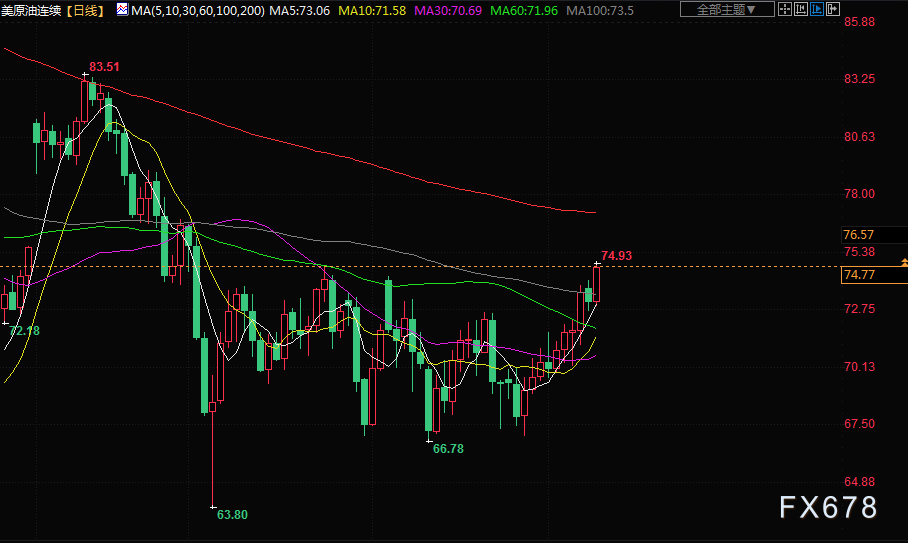Viewport: 908px width, 543px height.
Task: Click the MA10:71.58 value
Action: tap(372, 10)
